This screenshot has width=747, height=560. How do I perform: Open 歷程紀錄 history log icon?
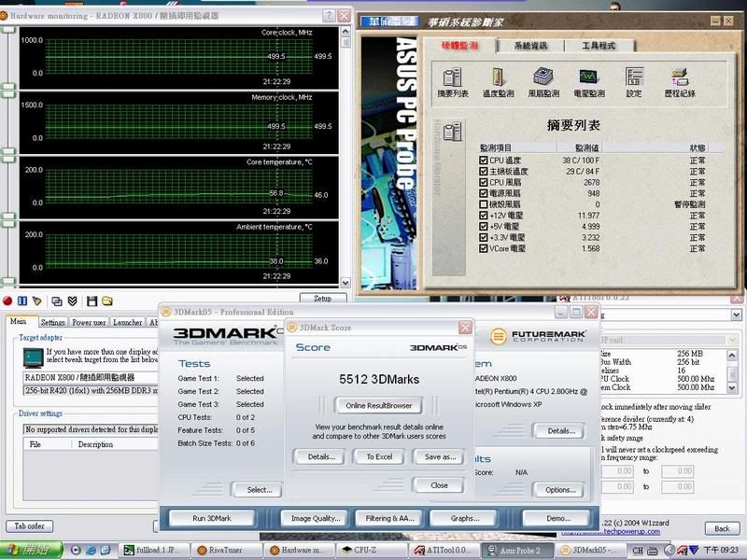[x=680, y=82]
